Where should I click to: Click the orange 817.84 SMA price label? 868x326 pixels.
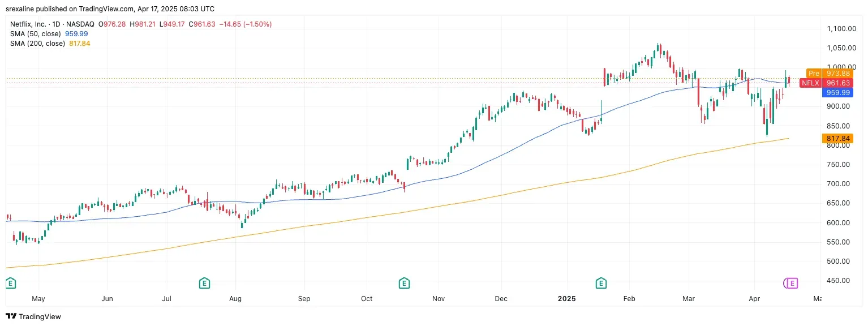coord(837,138)
